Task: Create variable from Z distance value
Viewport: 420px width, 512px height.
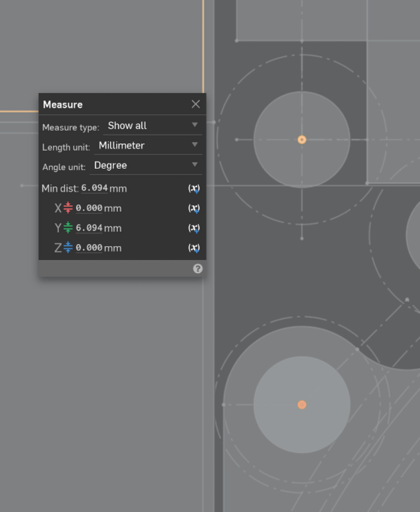Action: pyautogui.click(x=194, y=247)
